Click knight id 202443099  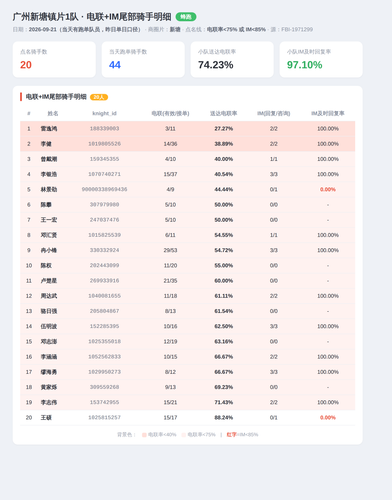[x=104, y=265]
